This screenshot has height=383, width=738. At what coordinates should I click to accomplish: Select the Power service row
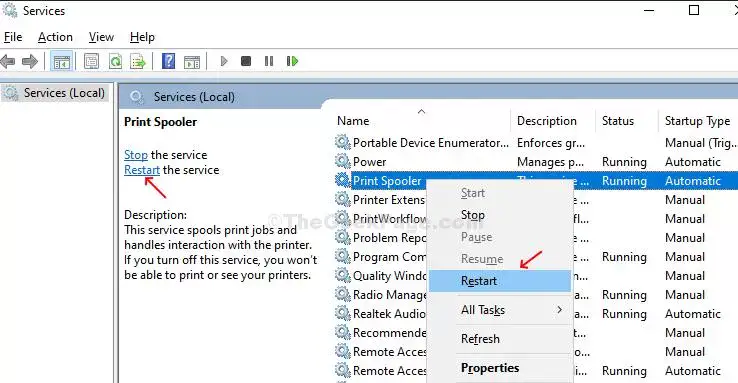point(536,162)
